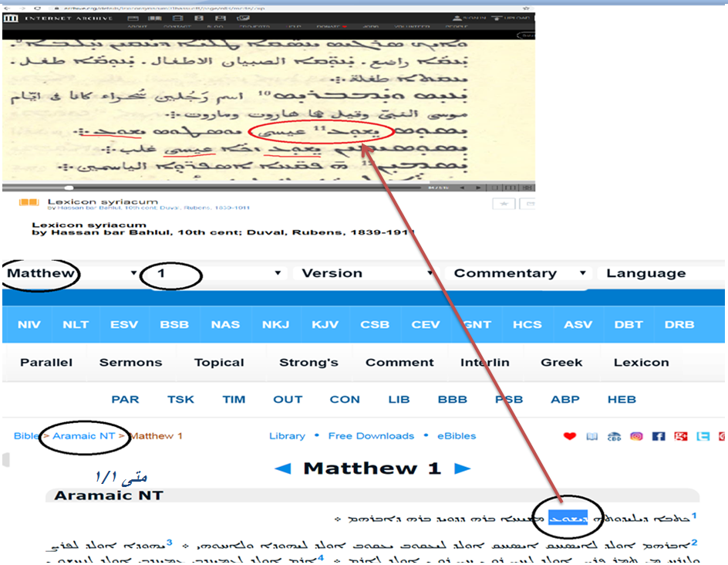Open the Sermons menu item
This screenshot has height=565, width=728.
point(131,363)
